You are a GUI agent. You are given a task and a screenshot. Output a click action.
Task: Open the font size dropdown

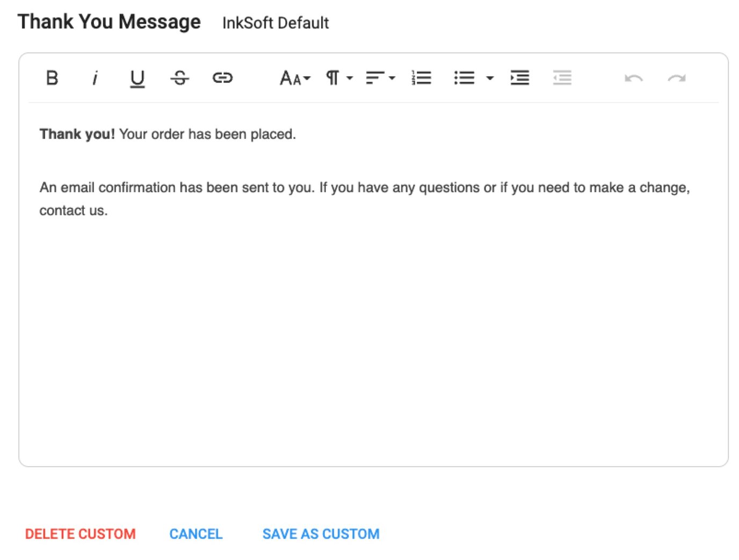point(295,78)
